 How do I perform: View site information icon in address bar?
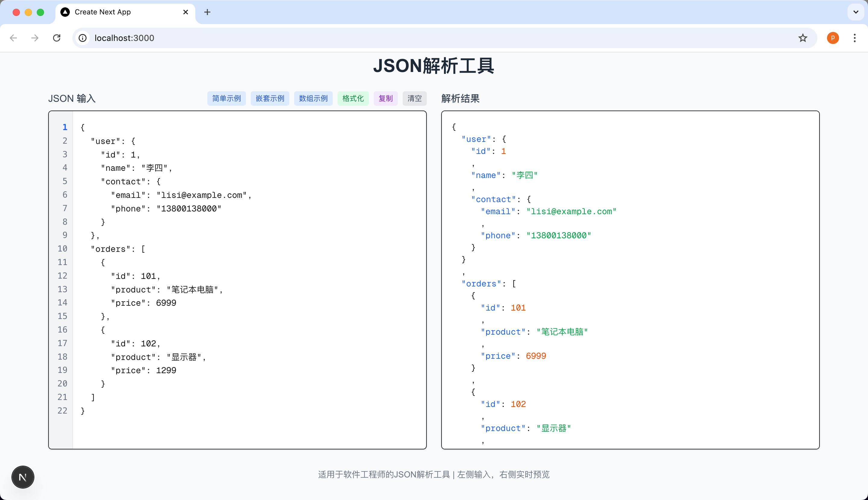83,38
